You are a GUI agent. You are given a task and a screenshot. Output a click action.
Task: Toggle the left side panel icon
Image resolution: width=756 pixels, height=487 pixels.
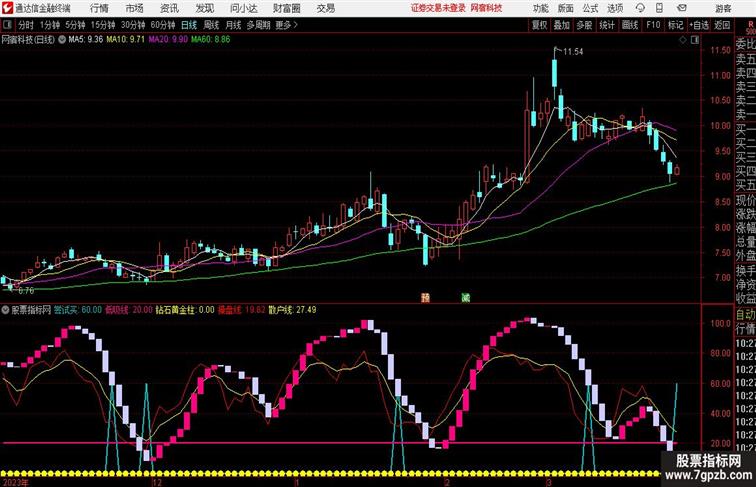pyautogui.click(x=7, y=25)
